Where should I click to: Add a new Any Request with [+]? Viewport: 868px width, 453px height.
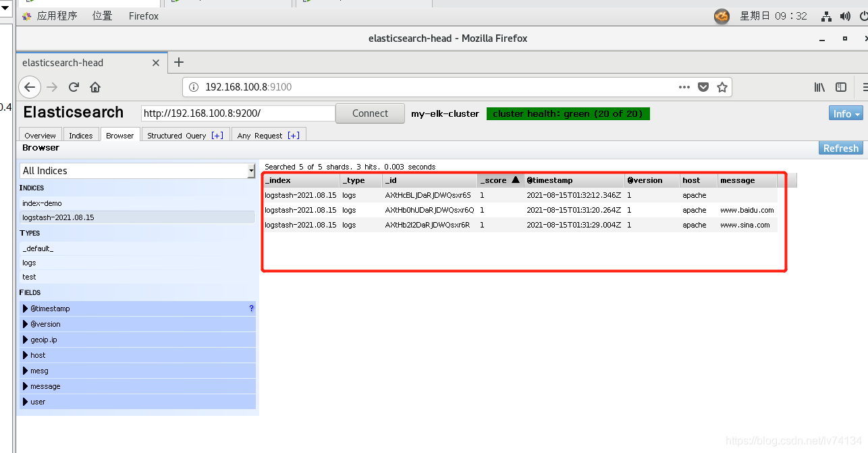pyautogui.click(x=294, y=135)
